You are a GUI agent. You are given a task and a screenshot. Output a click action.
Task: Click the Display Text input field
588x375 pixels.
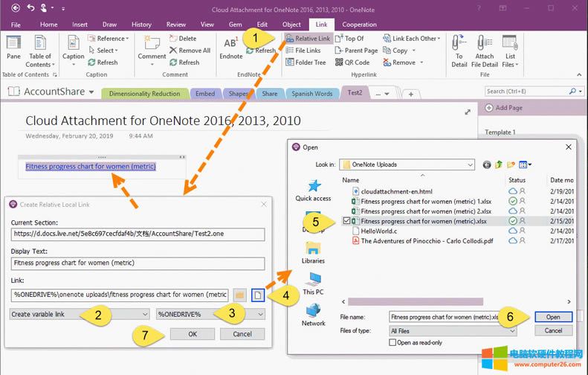[x=138, y=263]
